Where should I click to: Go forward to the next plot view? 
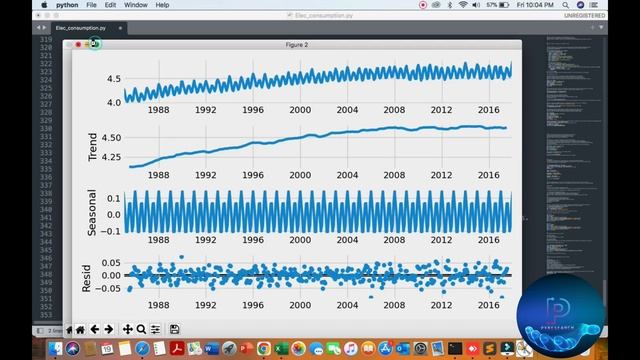tap(109, 329)
